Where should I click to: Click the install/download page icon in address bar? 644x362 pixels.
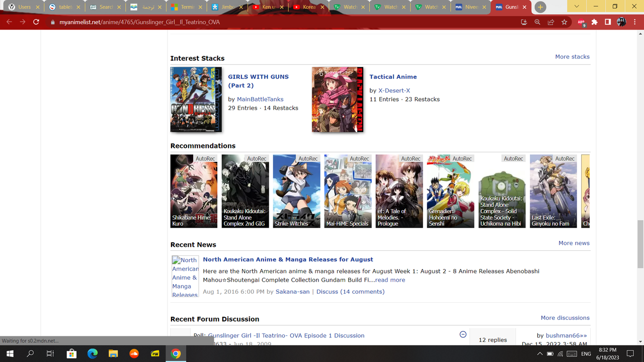[524, 22]
